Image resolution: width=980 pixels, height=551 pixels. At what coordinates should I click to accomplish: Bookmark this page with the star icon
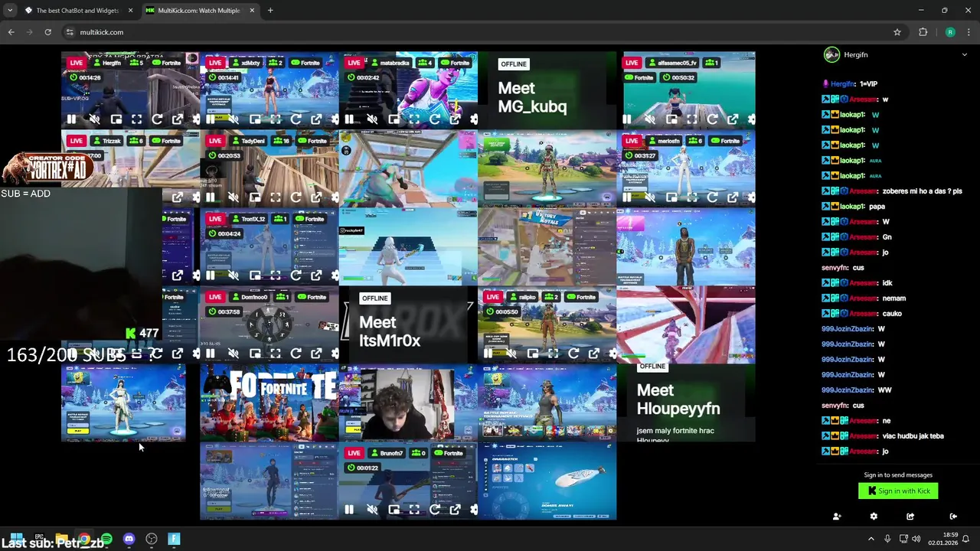897,32
